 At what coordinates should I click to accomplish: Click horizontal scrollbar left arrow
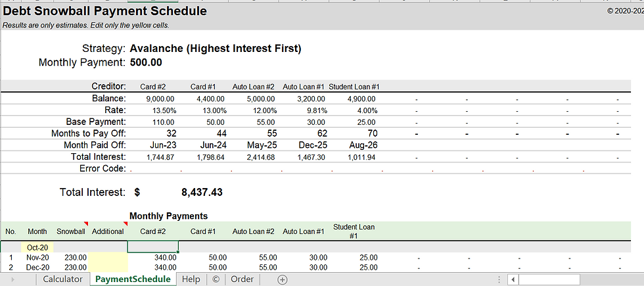pyautogui.click(x=513, y=280)
